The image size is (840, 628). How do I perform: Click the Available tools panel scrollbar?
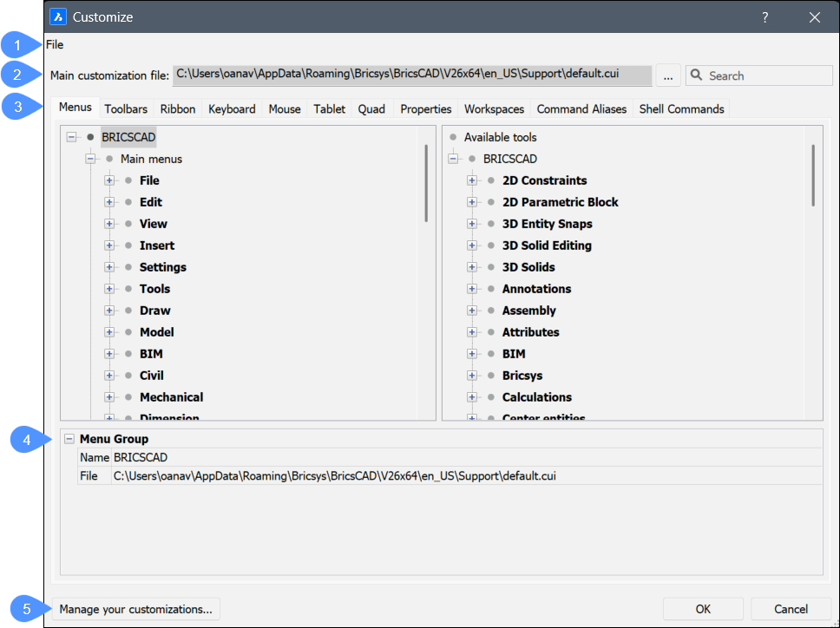813,175
